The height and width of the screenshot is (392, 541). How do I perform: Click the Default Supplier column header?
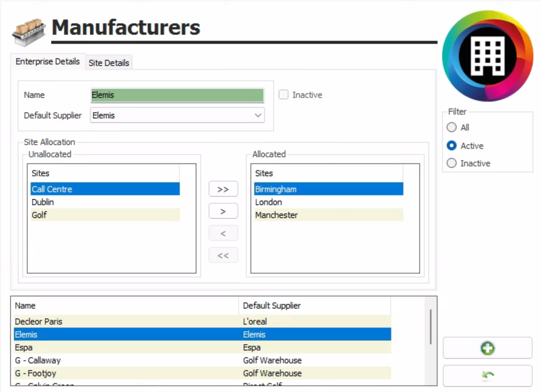click(x=315, y=306)
